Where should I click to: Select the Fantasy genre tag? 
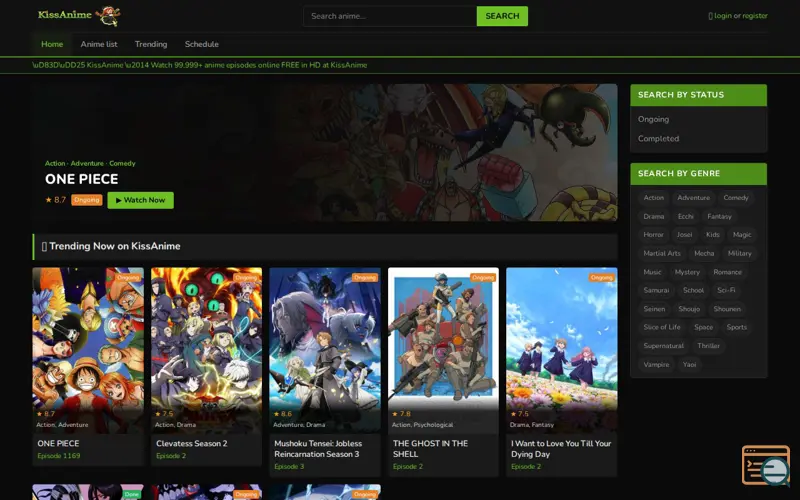[x=719, y=216]
